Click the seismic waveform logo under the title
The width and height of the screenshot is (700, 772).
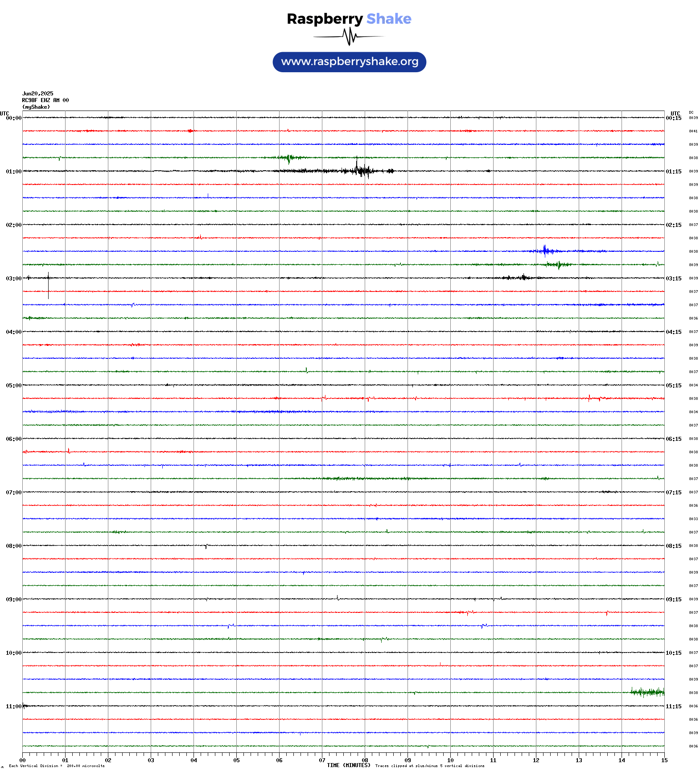coord(349,37)
